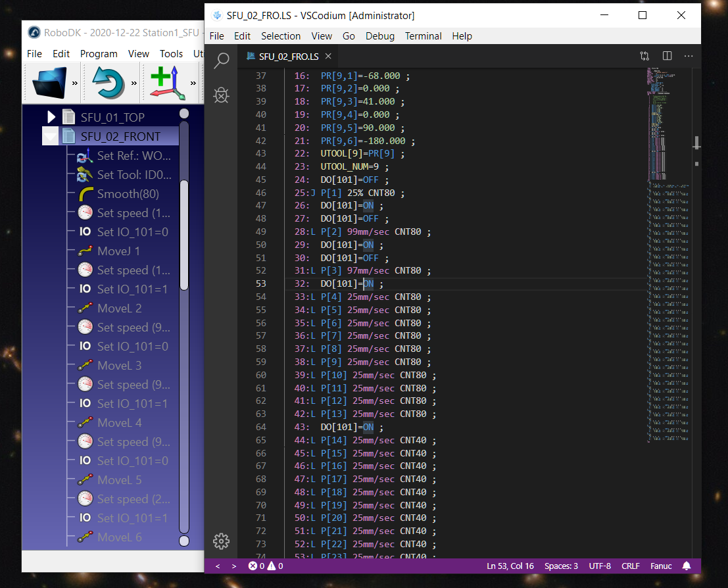Open the editor More Actions ellipsis menu
The height and width of the screenshot is (588, 728).
(689, 57)
